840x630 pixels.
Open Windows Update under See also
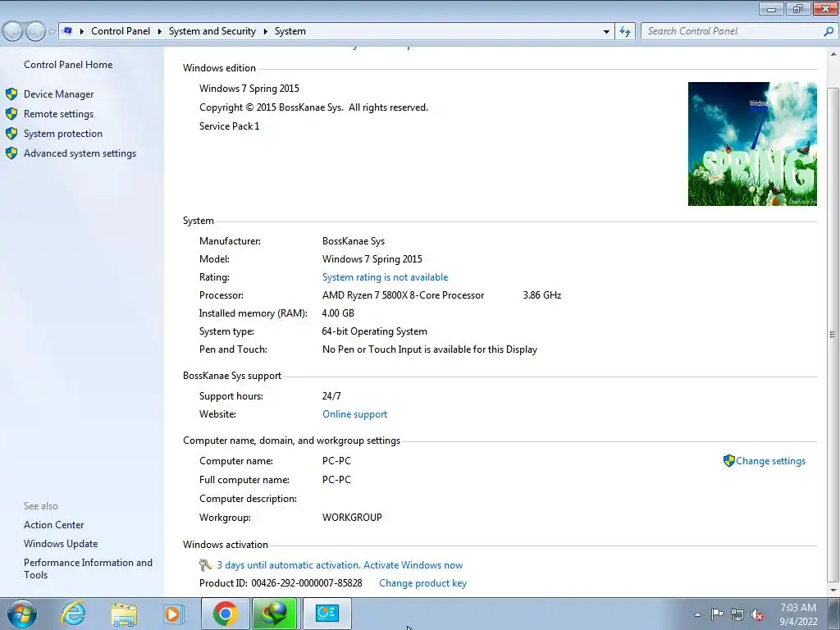[61, 544]
